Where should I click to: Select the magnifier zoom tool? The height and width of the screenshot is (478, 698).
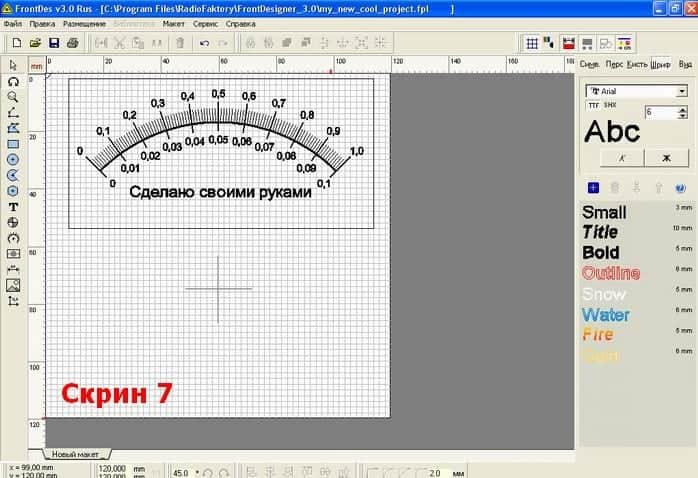[x=13, y=97]
